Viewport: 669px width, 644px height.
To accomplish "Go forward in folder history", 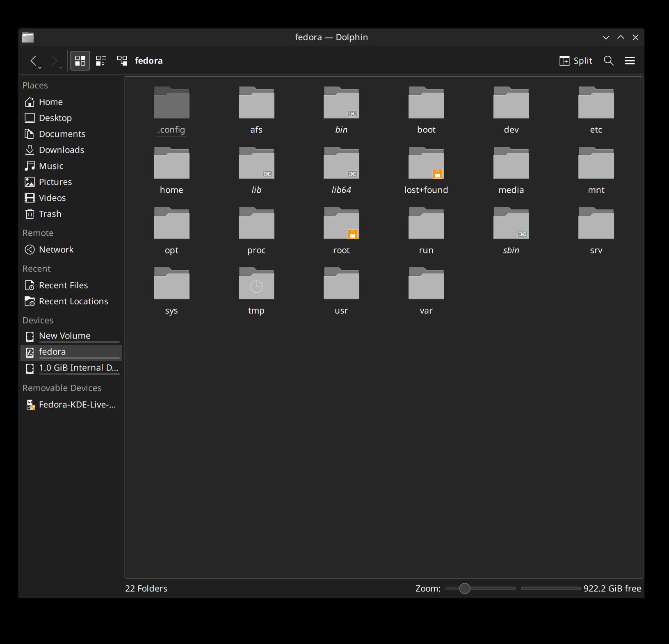I will tap(54, 61).
